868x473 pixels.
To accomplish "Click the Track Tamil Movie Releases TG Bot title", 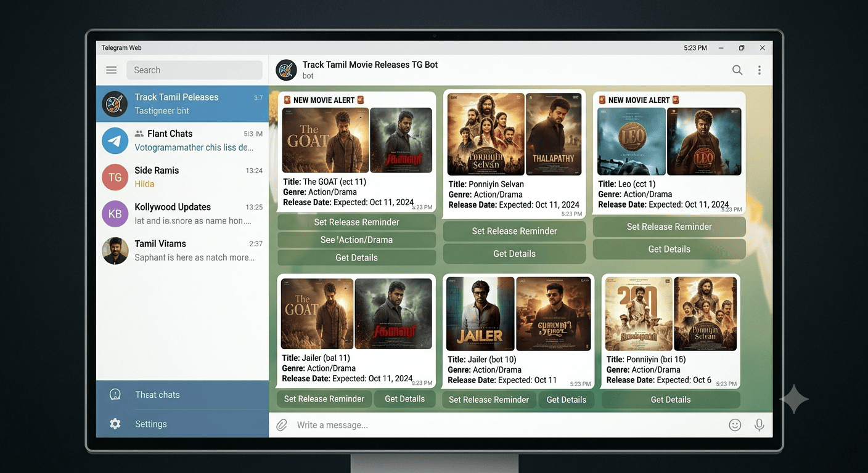I will (370, 65).
